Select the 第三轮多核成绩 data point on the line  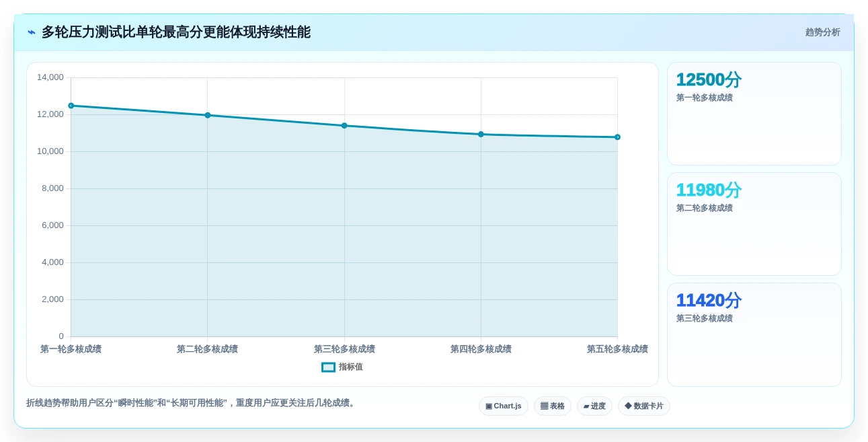(x=344, y=126)
